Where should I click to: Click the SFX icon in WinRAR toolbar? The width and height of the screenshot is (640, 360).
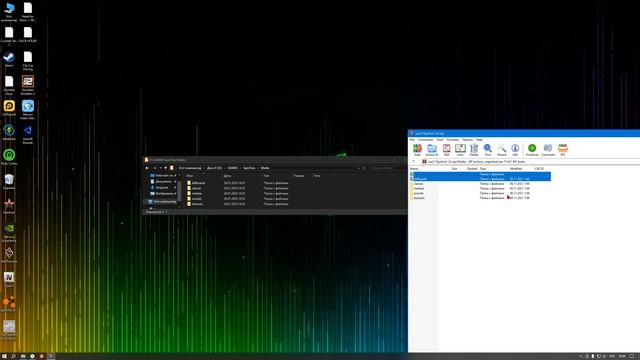coord(563,150)
